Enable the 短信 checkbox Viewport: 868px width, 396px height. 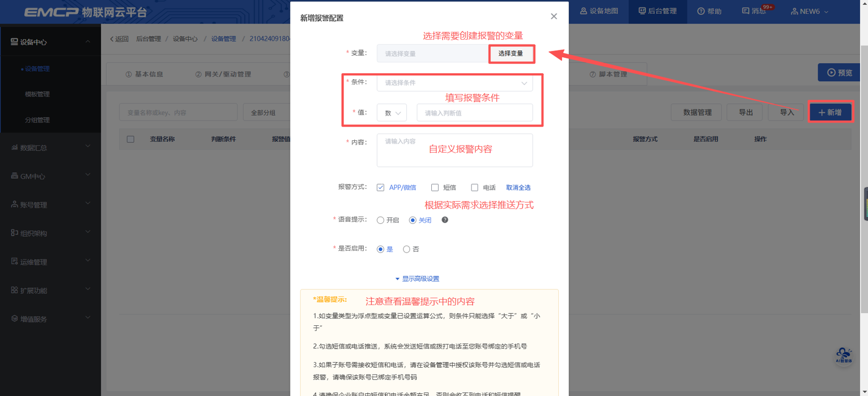[x=435, y=187]
